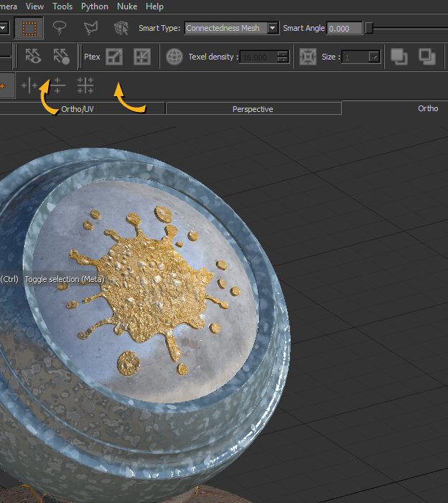Screen dimensions: 448x503
Task: Activate the smart selection cube icon
Action: coord(121,28)
